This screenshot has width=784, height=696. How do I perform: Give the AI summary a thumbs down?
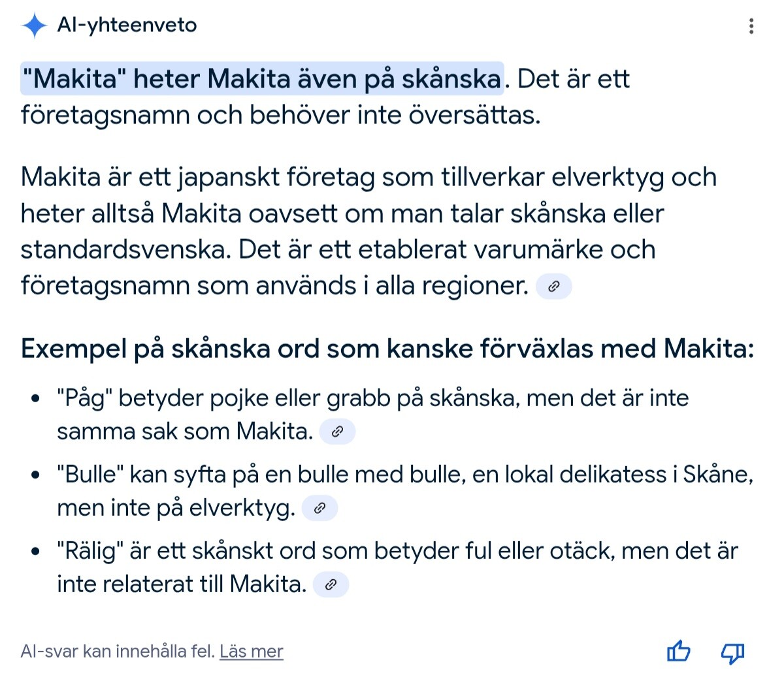click(732, 652)
